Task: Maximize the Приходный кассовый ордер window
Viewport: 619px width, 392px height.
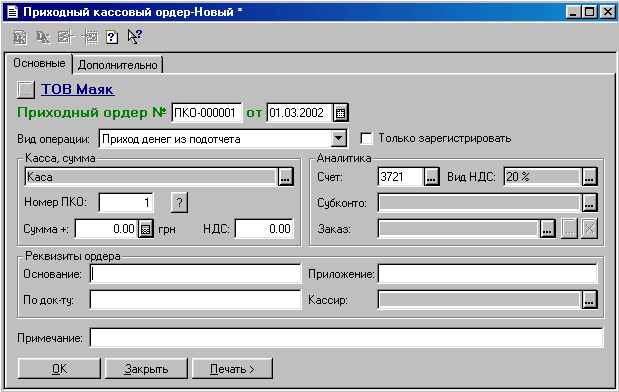Action: (x=590, y=12)
